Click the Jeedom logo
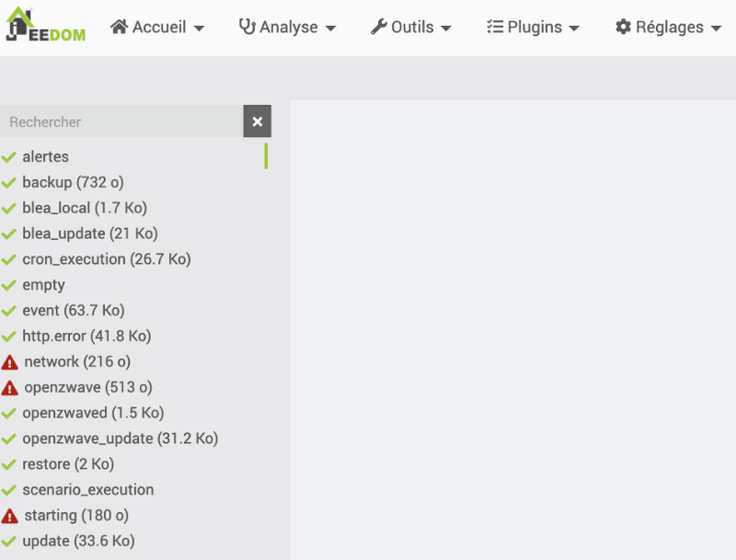The width and height of the screenshot is (736, 560). point(45,25)
